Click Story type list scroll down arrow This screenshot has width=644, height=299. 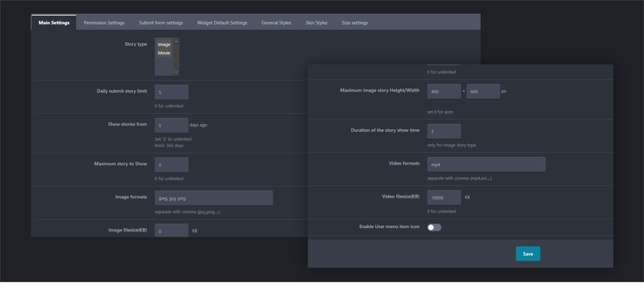click(x=176, y=73)
